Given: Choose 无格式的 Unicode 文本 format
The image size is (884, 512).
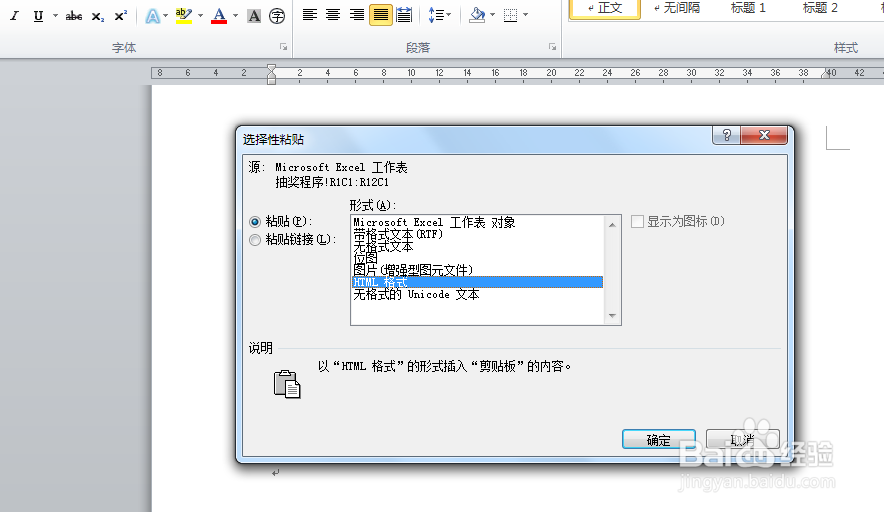Looking at the screenshot, I should point(478,294).
